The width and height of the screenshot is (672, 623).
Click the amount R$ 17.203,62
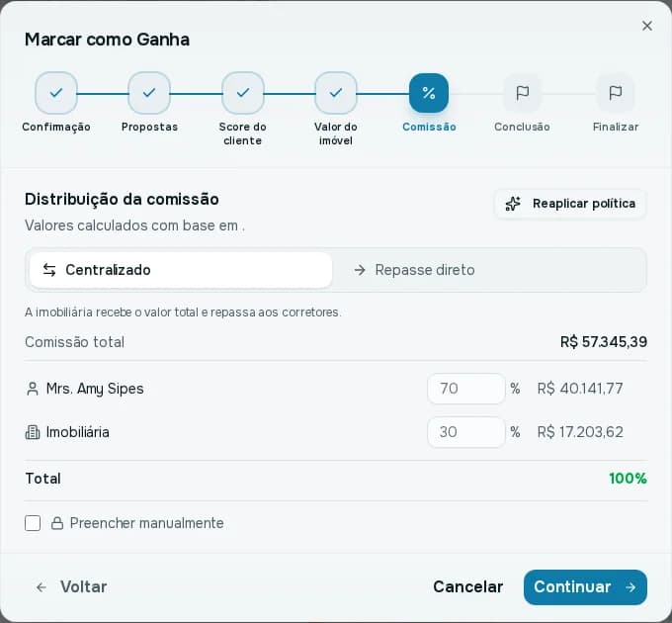(580, 432)
